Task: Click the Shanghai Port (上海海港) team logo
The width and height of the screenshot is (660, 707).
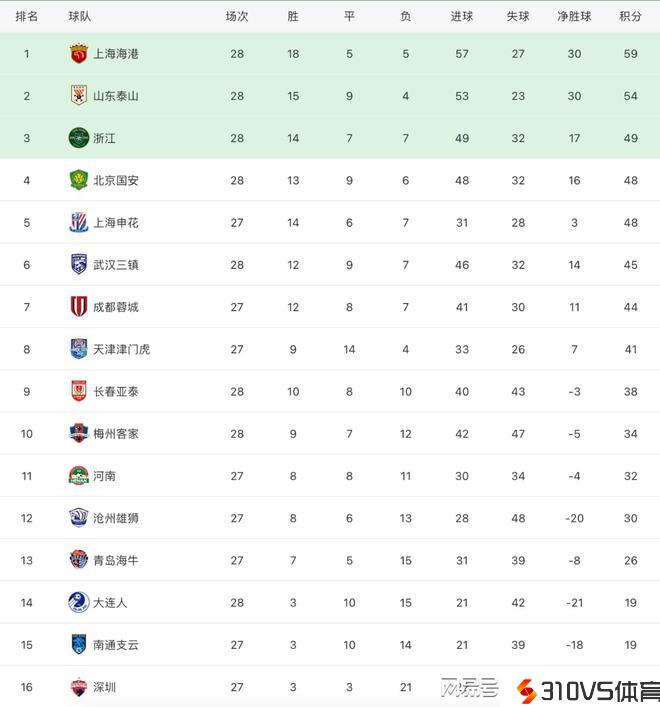Action: tap(79, 54)
